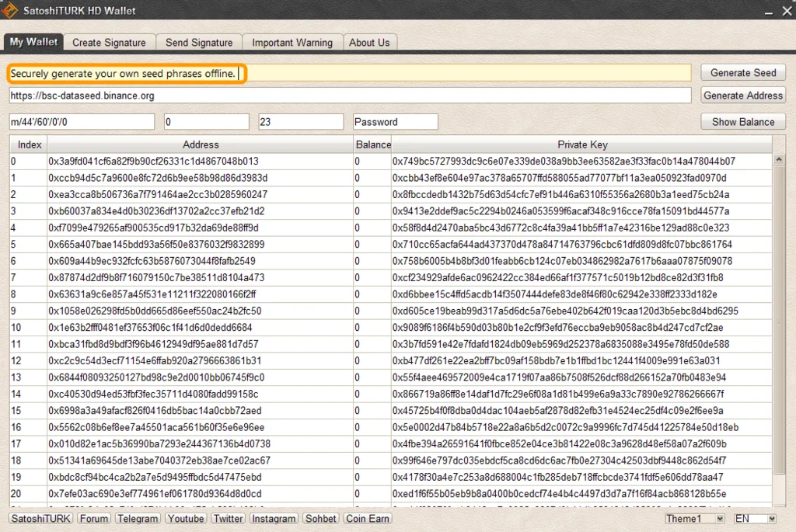
Task: Open the Important Warning tab
Action: point(292,43)
